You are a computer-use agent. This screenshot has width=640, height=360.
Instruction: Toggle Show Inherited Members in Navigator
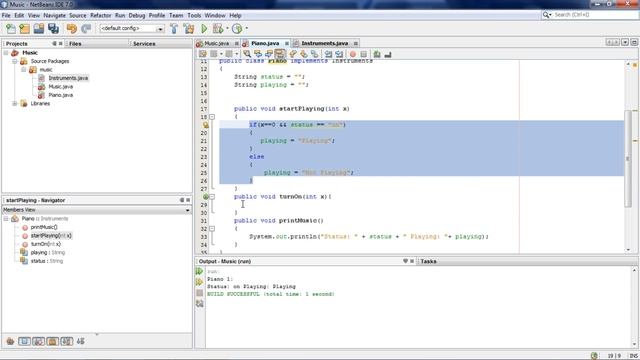click(x=10, y=341)
